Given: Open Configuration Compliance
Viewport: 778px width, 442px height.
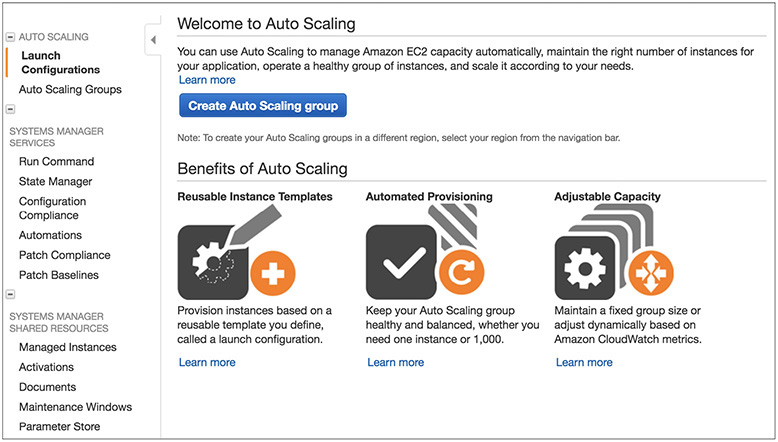Looking at the screenshot, I should click(52, 208).
